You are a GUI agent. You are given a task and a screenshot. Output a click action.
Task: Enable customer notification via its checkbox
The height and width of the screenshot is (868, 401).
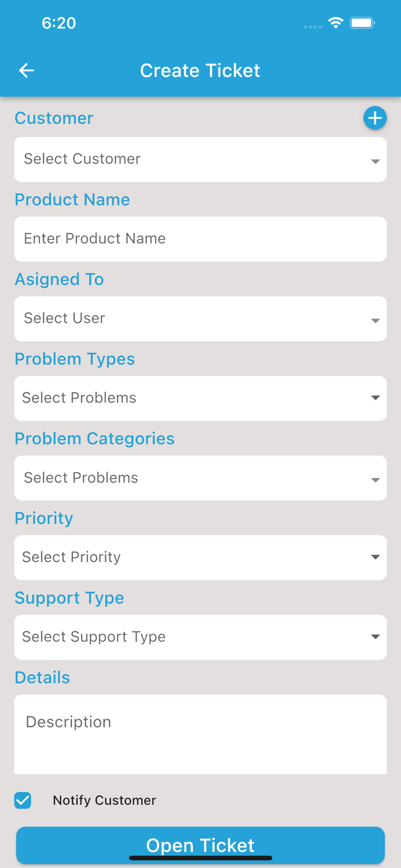coord(23,800)
